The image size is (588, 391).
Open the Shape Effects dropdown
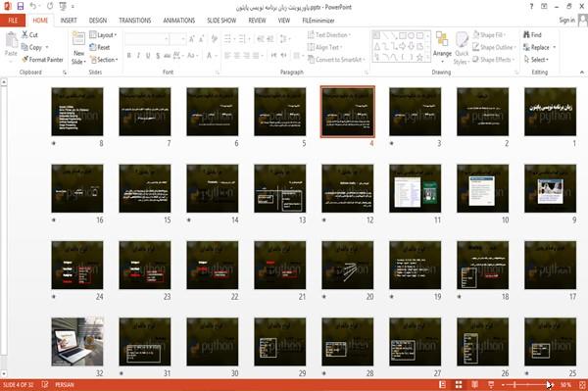click(x=493, y=59)
